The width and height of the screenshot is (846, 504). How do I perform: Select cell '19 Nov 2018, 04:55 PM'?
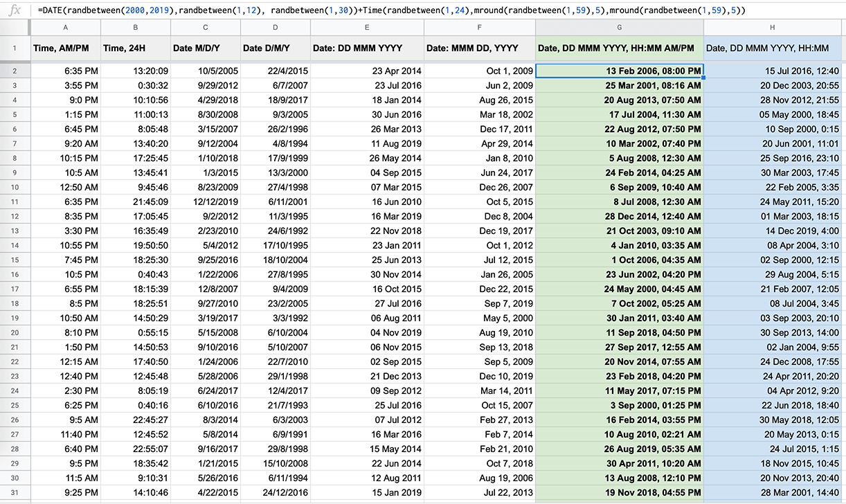tap(620, 492)
